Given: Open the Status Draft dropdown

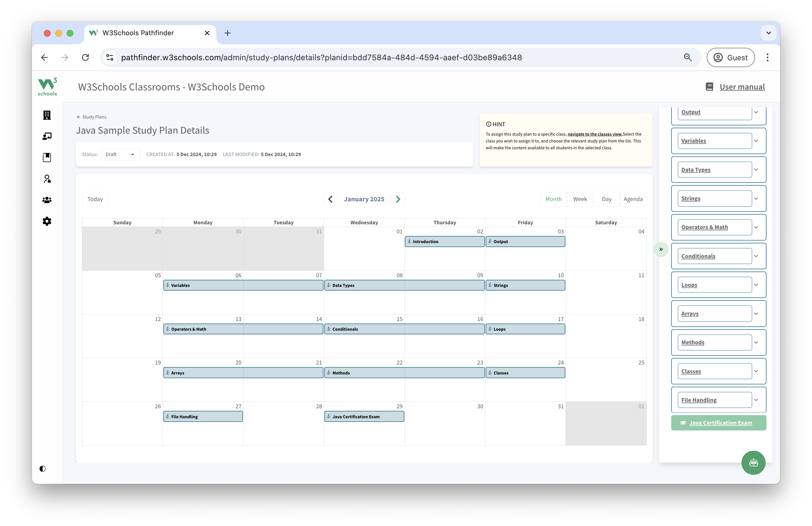Looking at the screenshot, I should [120, 154].
